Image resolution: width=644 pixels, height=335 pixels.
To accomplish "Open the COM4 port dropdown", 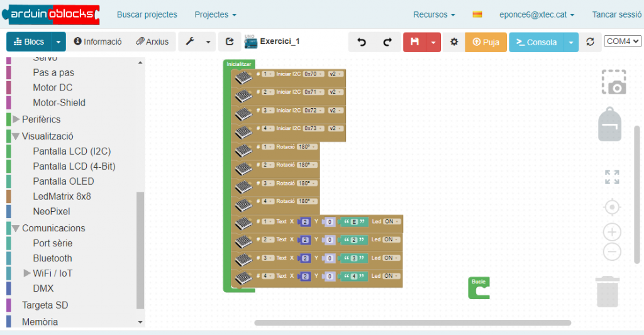I will point(622,41).
